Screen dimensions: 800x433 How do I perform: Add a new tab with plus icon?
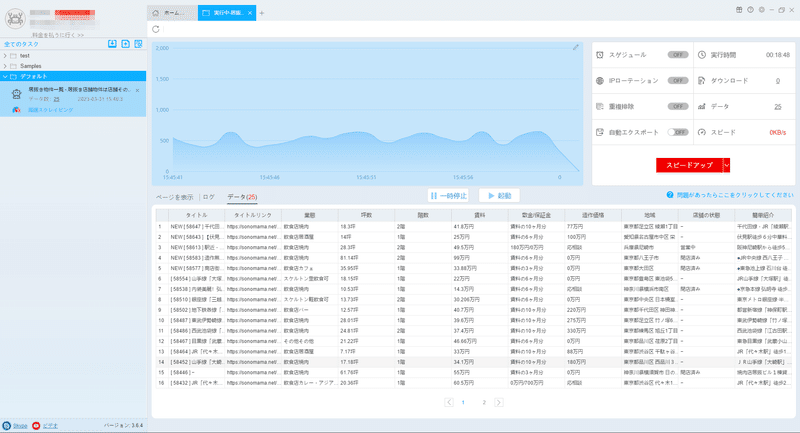coord(262,13)
